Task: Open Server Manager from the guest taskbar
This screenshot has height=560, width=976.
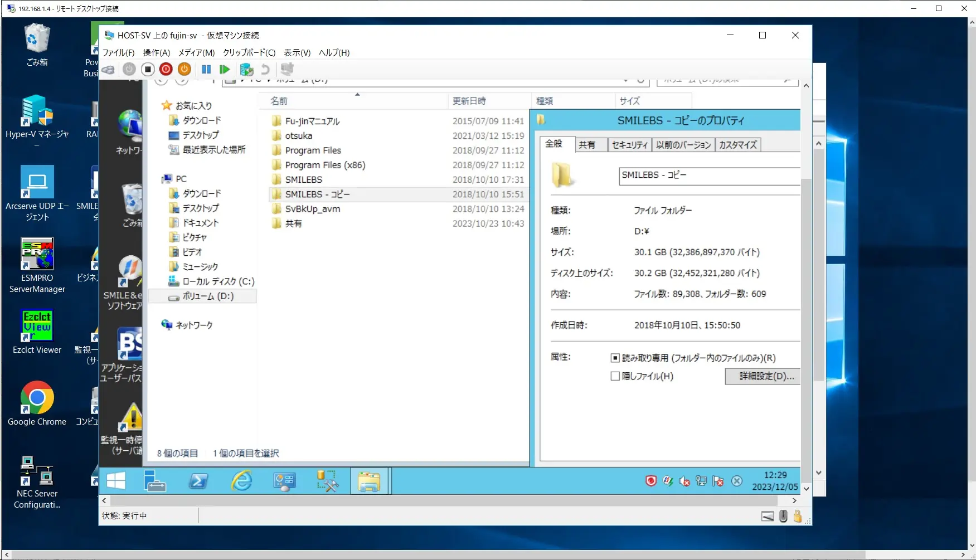Action: tap(154, 481)
